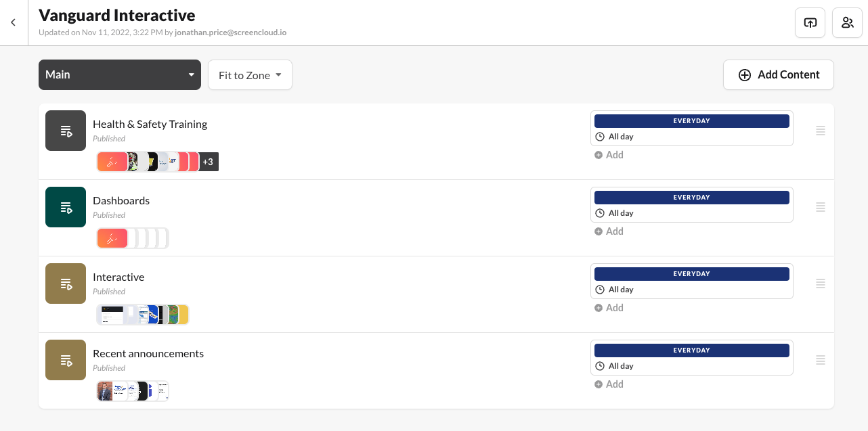This screenshot has width=868, height=431.
Task: Add a schedule to Health & Safety Training
Action: click(x=609, y=155)
